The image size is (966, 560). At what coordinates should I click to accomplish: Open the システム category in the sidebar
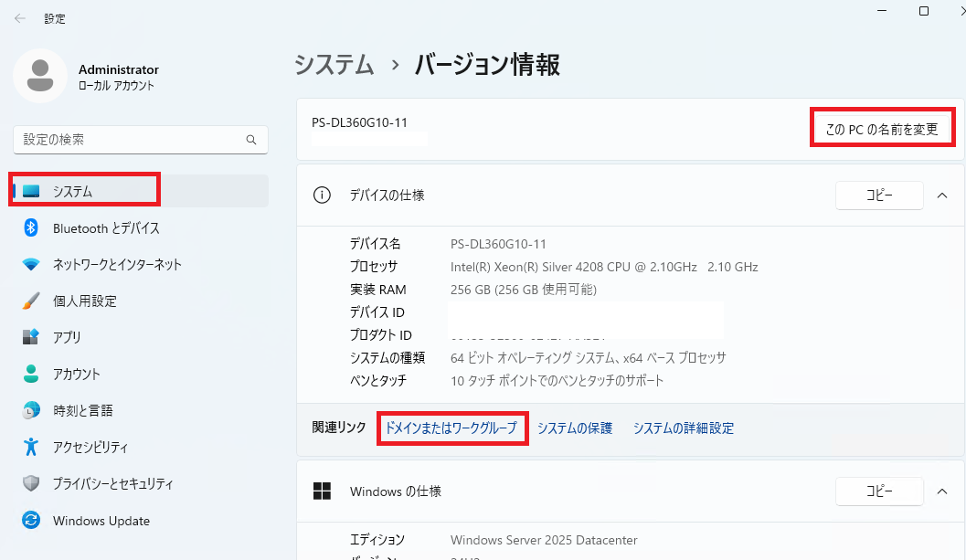coord(141,191)
